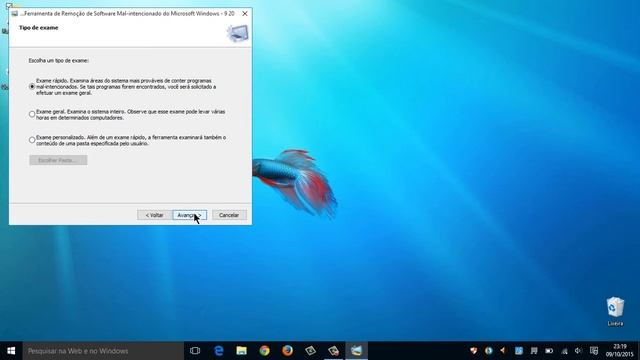Click the dialog title bar system icon
The image size is (640, 360).
coord(15,13)
